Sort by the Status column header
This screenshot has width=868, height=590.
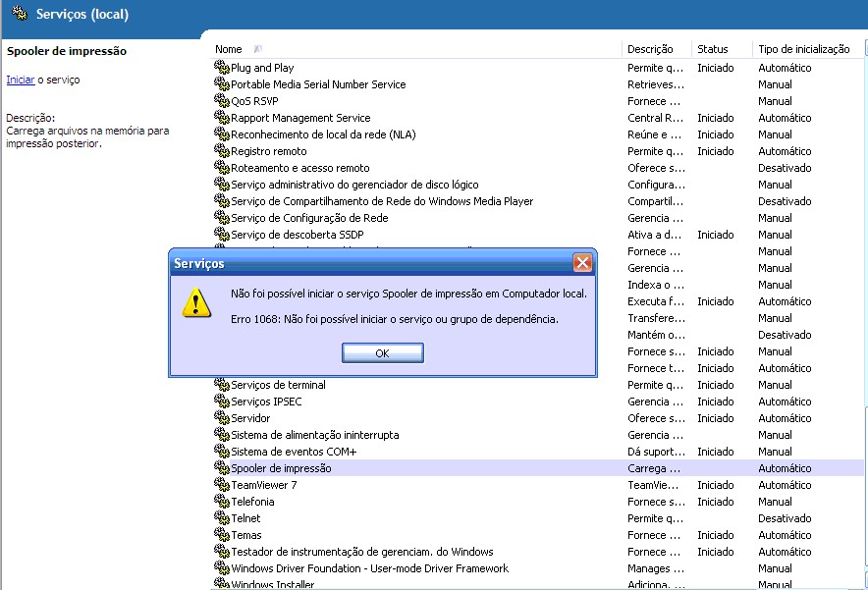[x=712, y=49]
